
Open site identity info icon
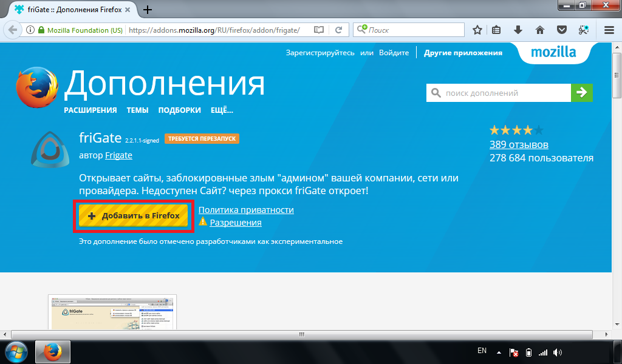[30, 30]
